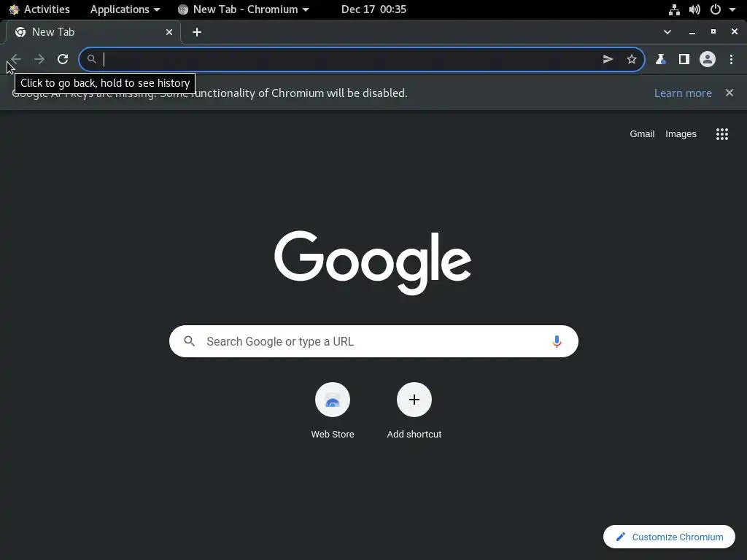Maximize the Chromium window
Screen dimensions: 747x560
(713, 31)
